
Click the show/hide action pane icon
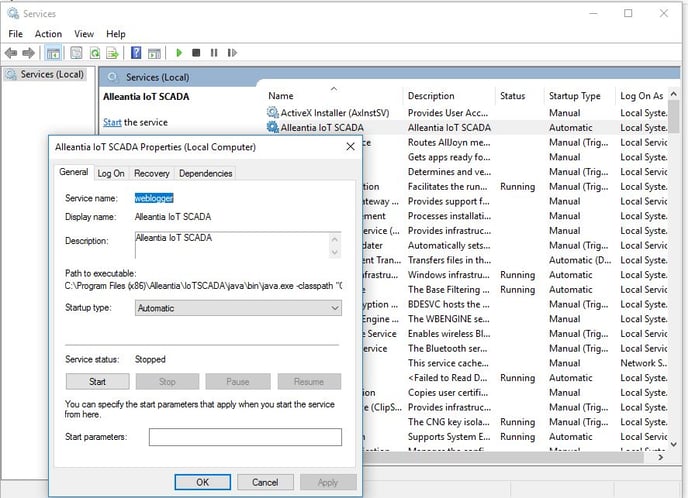click(x=154, y=54)
